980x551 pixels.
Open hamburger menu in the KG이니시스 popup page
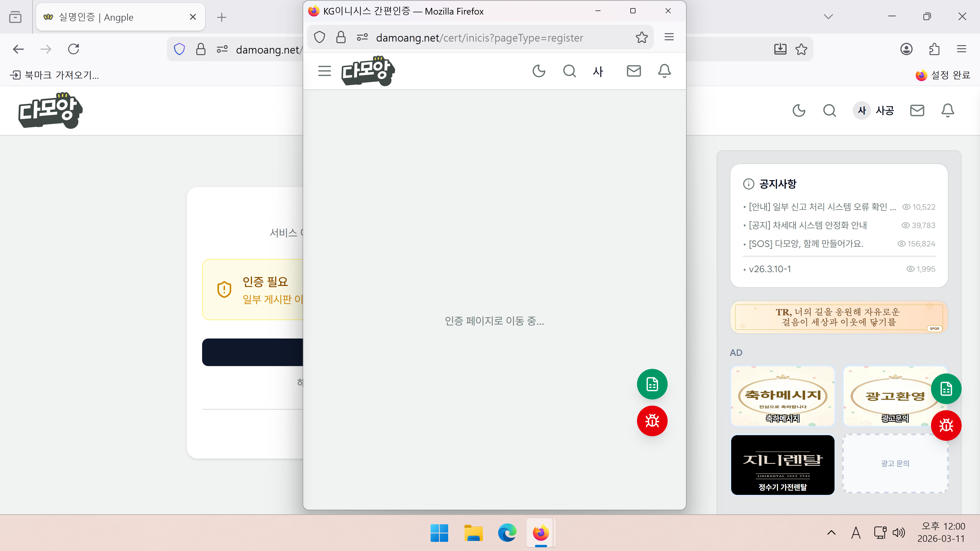pyautogui.click(x=325, y=71)
